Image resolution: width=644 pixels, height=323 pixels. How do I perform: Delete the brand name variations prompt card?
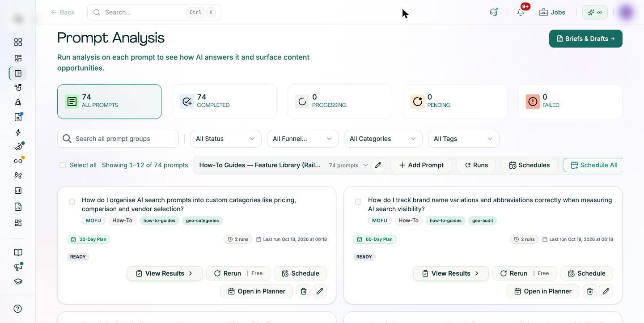click(x=590, y=291)
